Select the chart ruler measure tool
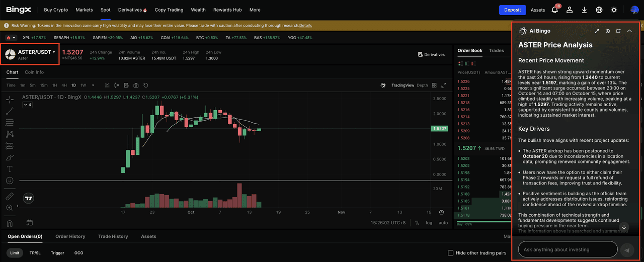This screenshot has width=644, height=262. 10,196
